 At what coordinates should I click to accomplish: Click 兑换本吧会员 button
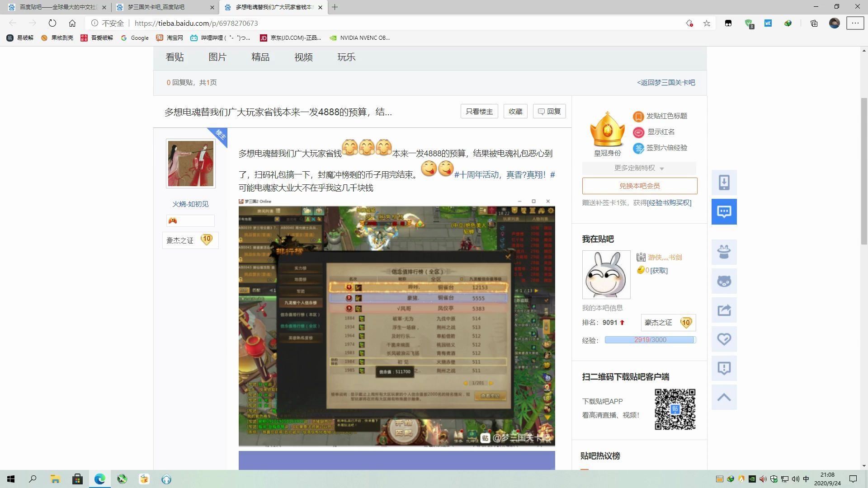[640, 186]
